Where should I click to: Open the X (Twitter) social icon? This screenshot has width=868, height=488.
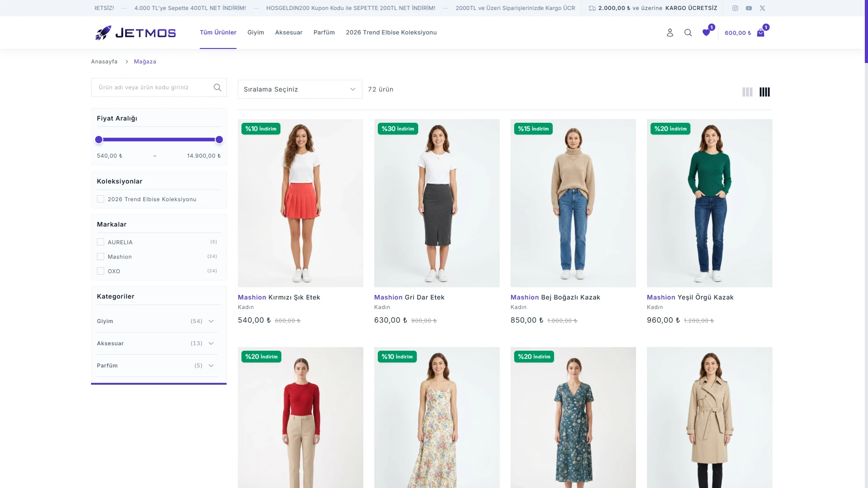[x=762, y=8]
